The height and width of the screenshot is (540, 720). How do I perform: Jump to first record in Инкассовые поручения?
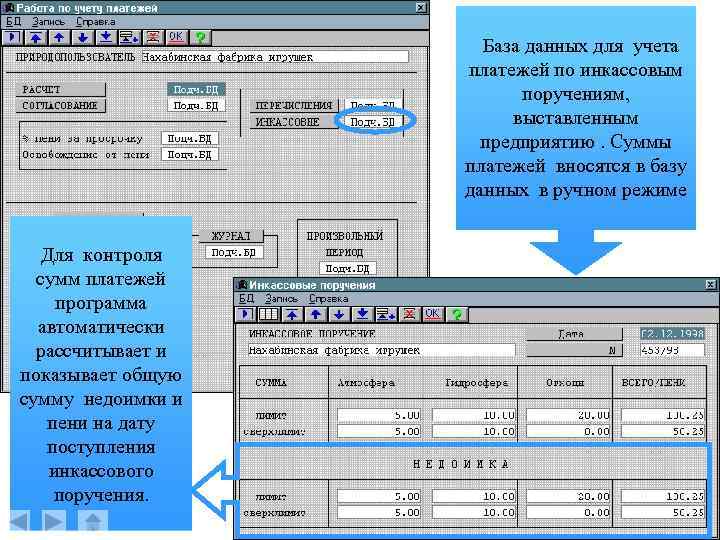point(292,315)
